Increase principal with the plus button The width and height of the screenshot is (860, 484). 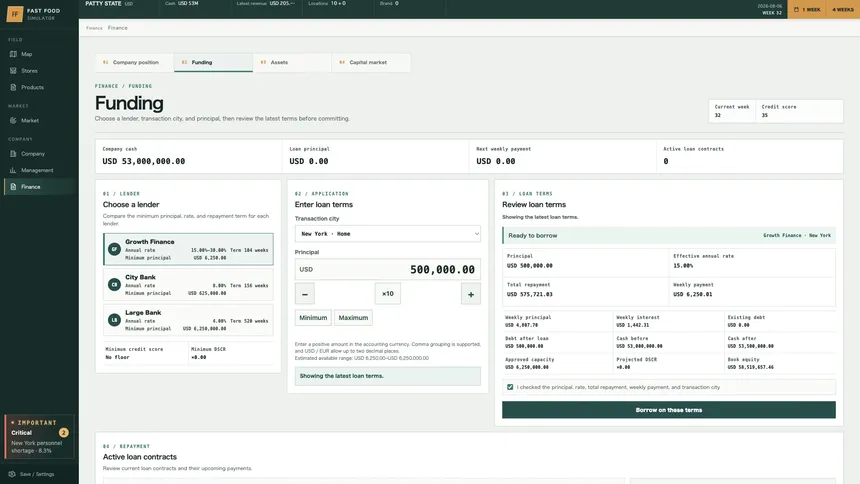click(471, 294)
